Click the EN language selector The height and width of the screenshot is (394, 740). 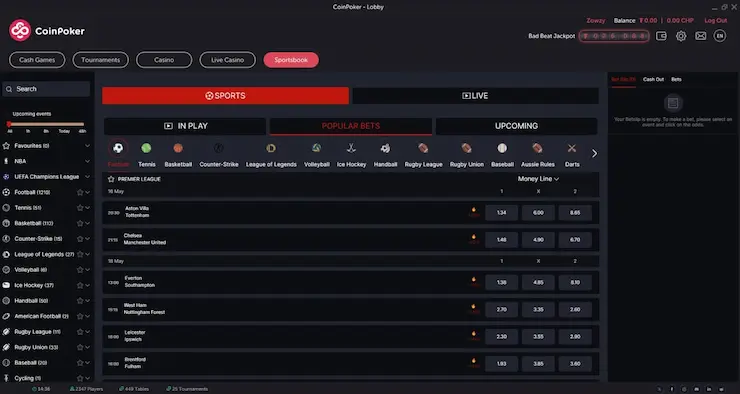(720, 36)
